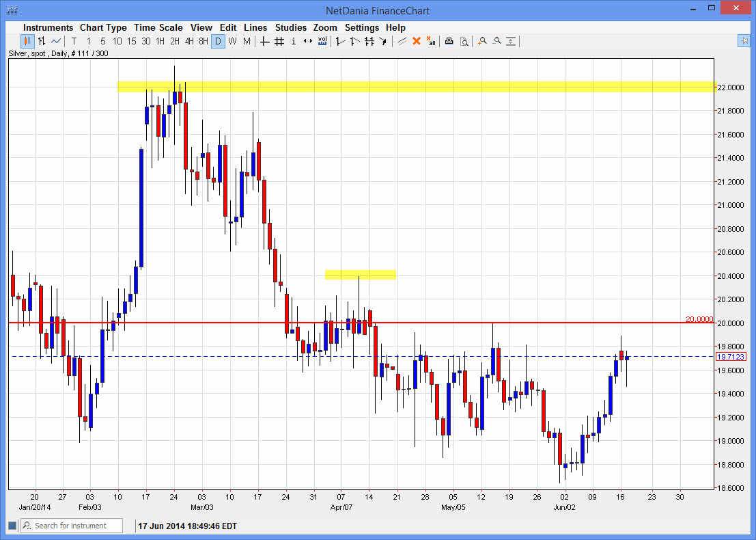
Task: Open the Time Scale menu
Action: click(x=158, y=27)
